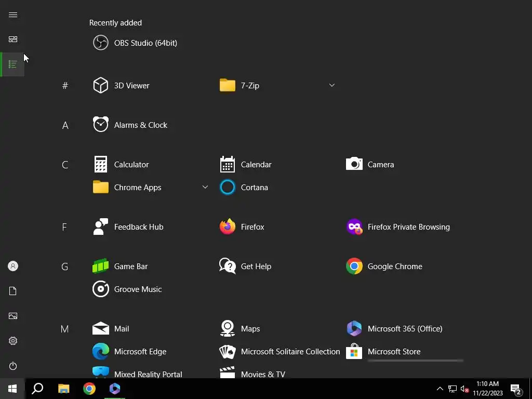Open the muted volume control
Image resolution: width=532 pixels, height=399 pixels.
click(x=464, y=389)
